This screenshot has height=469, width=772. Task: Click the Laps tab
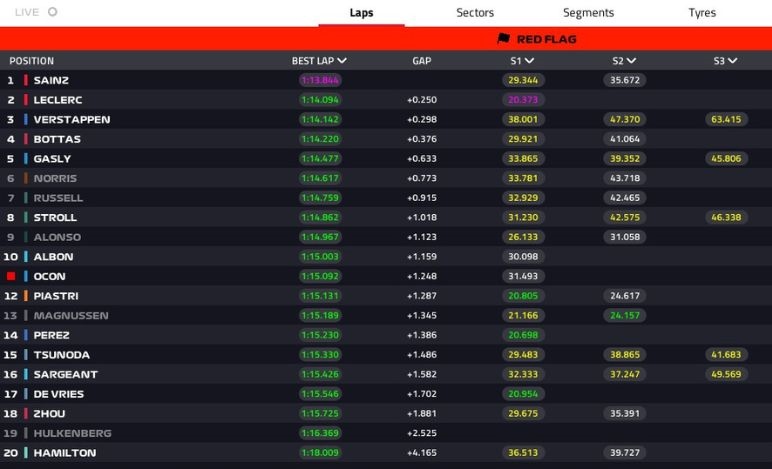(x=361, y=13)
